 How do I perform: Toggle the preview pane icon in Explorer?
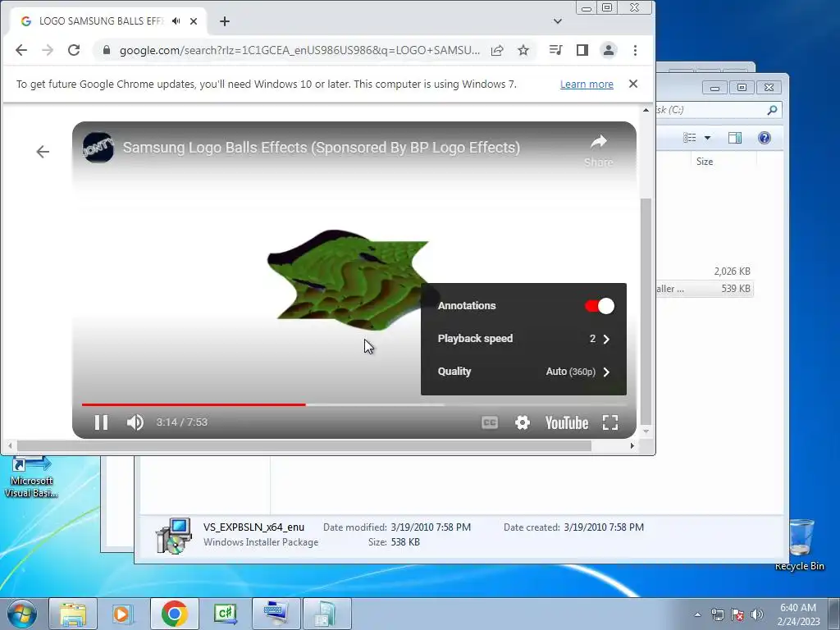[735, 138]
